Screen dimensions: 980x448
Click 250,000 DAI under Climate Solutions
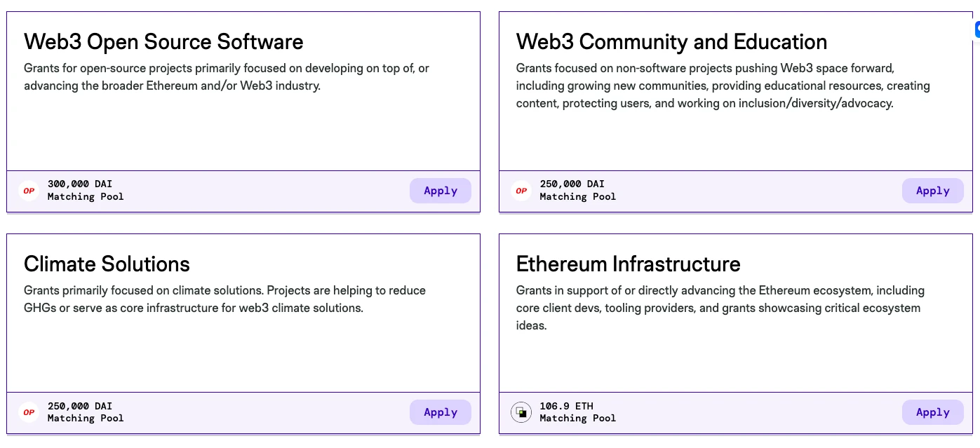pos(80,406)
